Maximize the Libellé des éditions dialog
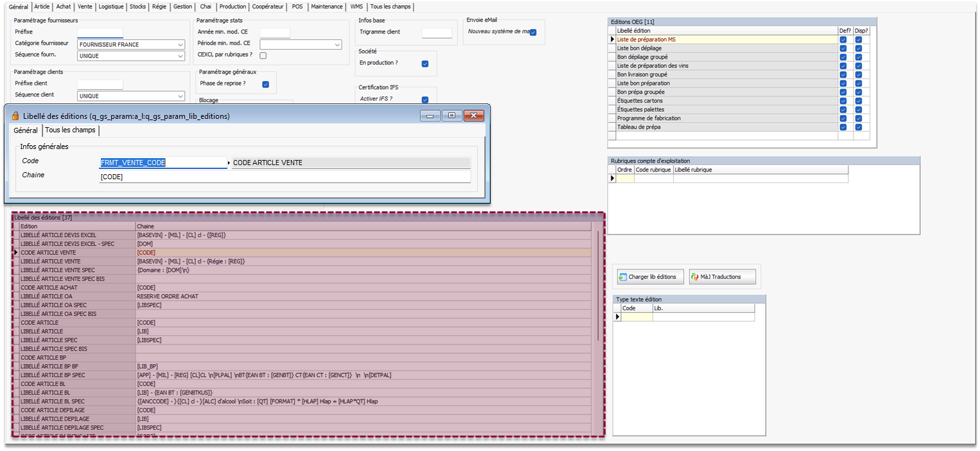 coord(451,116)
